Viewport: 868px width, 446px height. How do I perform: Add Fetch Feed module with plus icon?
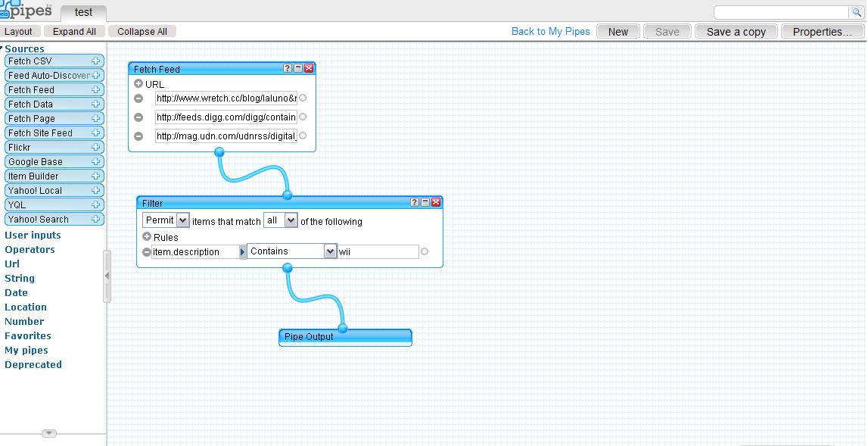click(96, 90)
